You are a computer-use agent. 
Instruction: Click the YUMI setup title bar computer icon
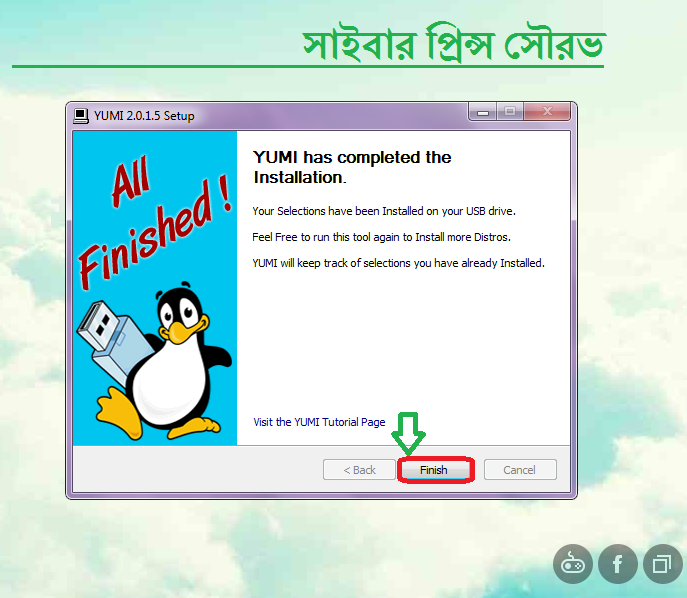(81, 116)
